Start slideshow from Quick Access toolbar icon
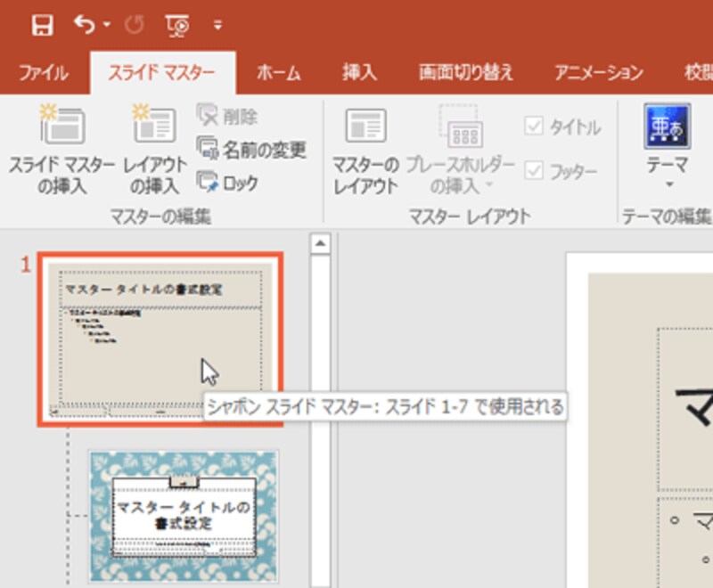 point(176,26)
